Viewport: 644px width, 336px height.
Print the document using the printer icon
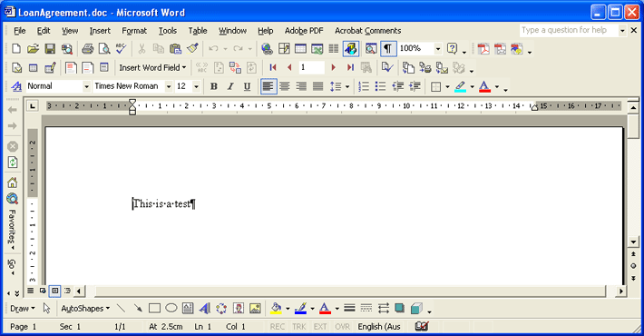tap(87, 49)
